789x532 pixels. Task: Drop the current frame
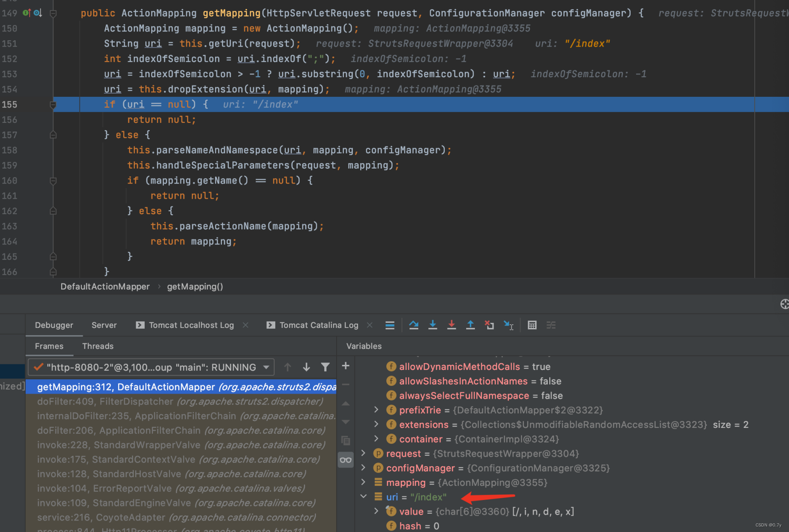[x=489, y=325]
